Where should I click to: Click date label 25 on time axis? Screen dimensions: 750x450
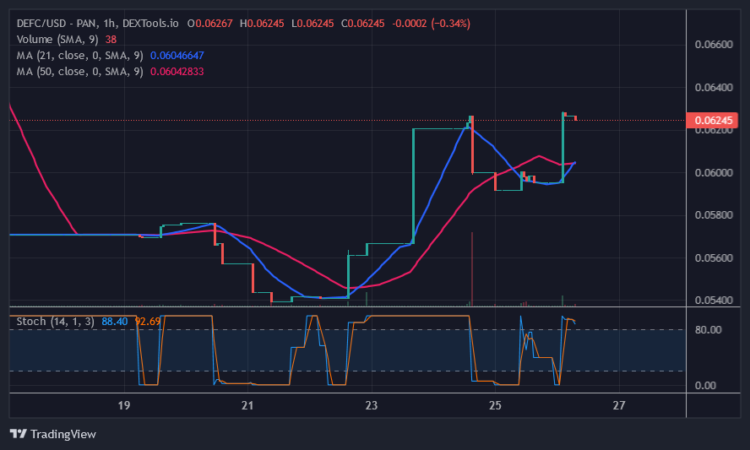[x=495, y=406]
